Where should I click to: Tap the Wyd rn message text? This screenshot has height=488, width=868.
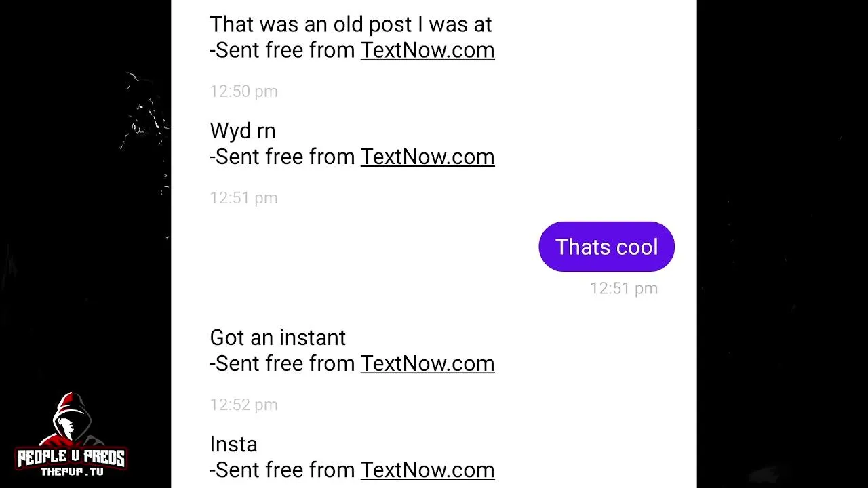(x=243, y=131)
